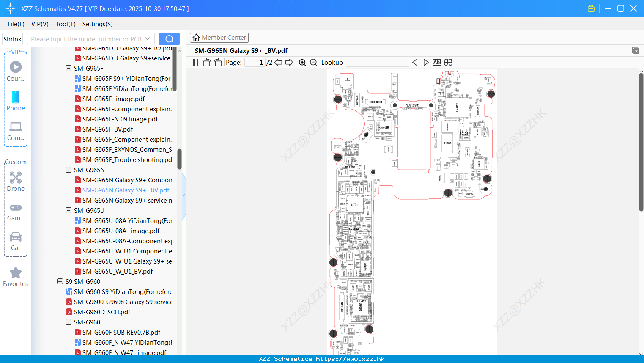644x363 pixels.
Task: Click the blue search magnifier button
Action: point(169,39)
